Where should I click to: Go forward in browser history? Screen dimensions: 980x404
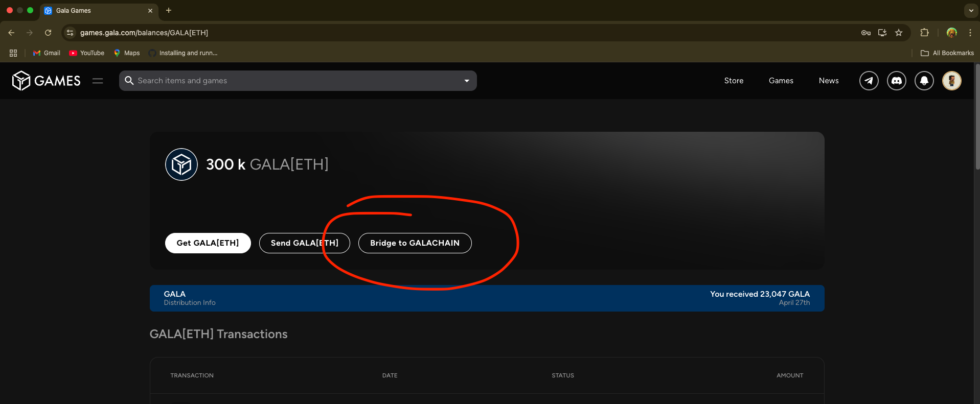coord(30,33)
